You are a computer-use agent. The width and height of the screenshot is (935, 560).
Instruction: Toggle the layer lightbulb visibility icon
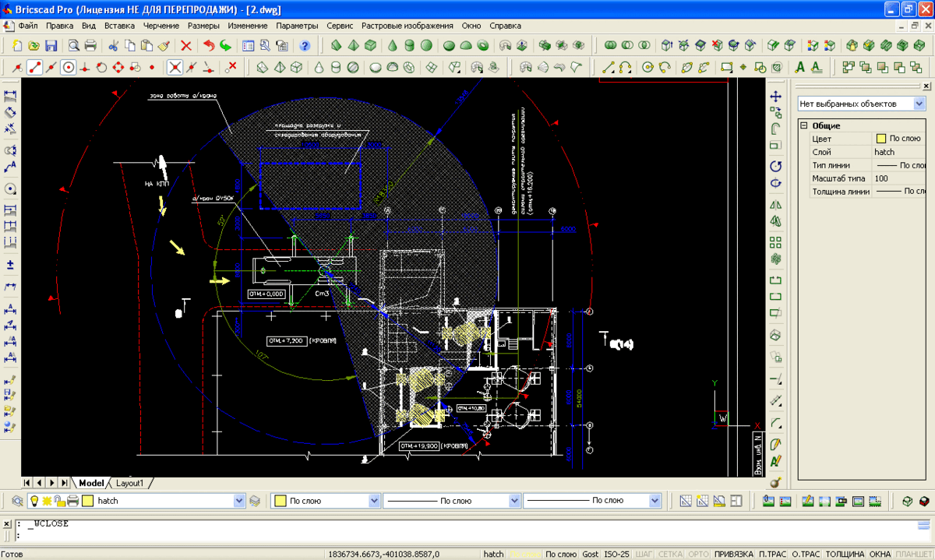pyautogui.click(x=36, y=501)
